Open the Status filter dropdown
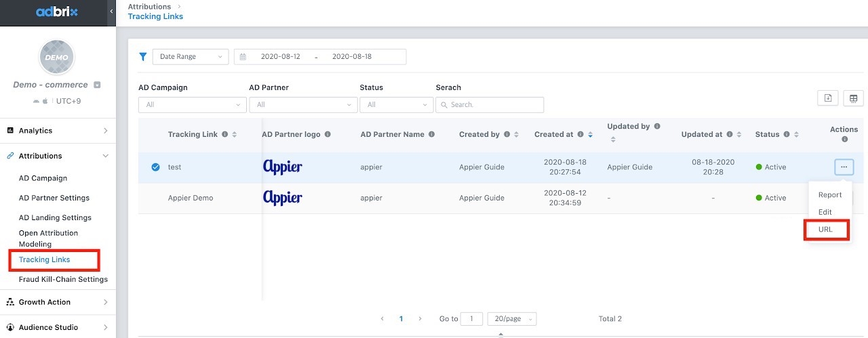The image size is (868, 338). (397, 105)
